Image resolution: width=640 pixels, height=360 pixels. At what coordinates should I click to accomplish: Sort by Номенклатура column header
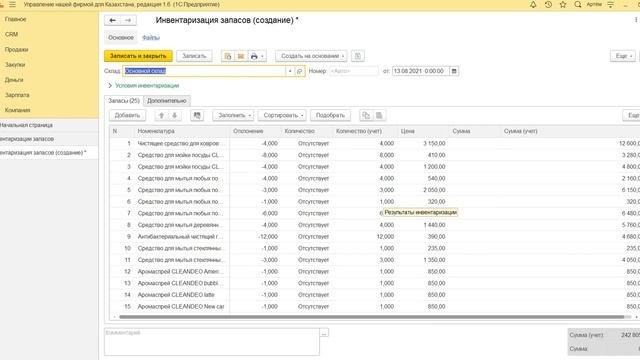[182, 131]
